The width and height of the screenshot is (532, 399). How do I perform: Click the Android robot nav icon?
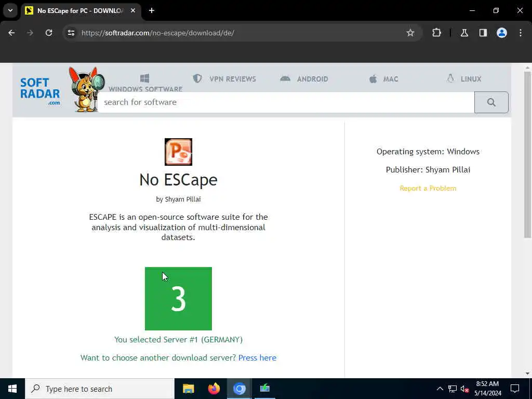point(285,79)
